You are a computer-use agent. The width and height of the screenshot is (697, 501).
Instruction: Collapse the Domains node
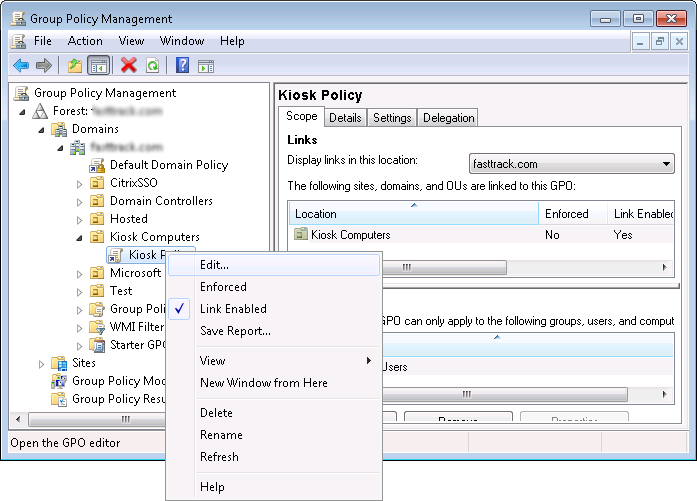coord(41,130)
